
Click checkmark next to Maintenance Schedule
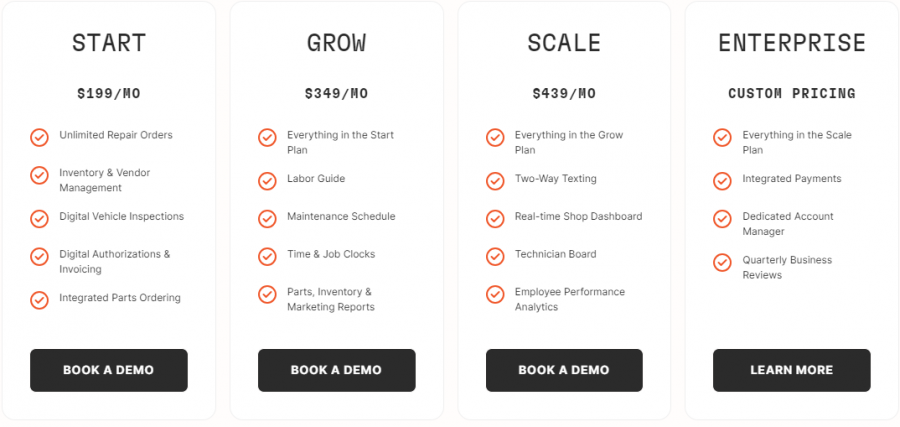[267, 218]
